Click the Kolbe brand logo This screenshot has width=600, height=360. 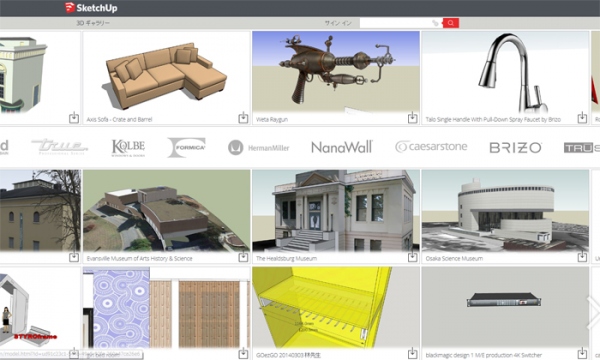[128, 148]
